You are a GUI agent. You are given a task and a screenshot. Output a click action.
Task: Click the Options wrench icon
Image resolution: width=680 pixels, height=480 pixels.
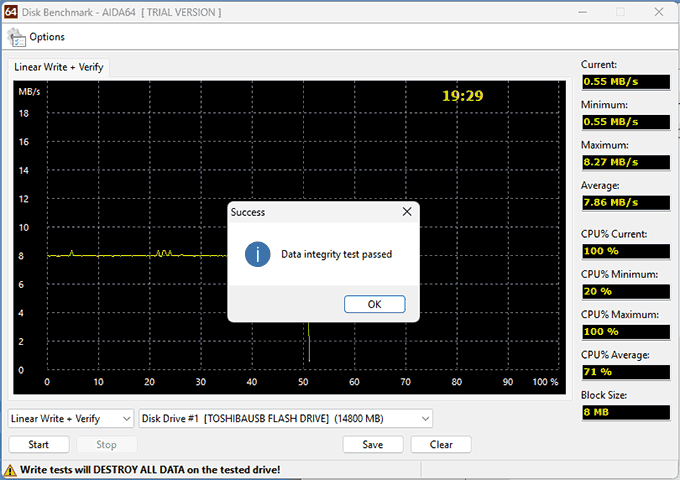(x=17, y=37)
